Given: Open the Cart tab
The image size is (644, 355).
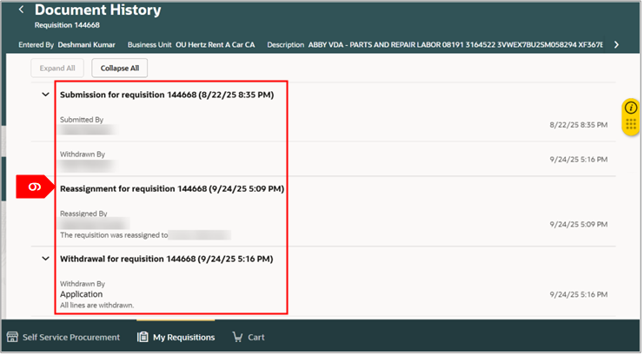Looking at the screenshot, I should (x=249, y=339).
